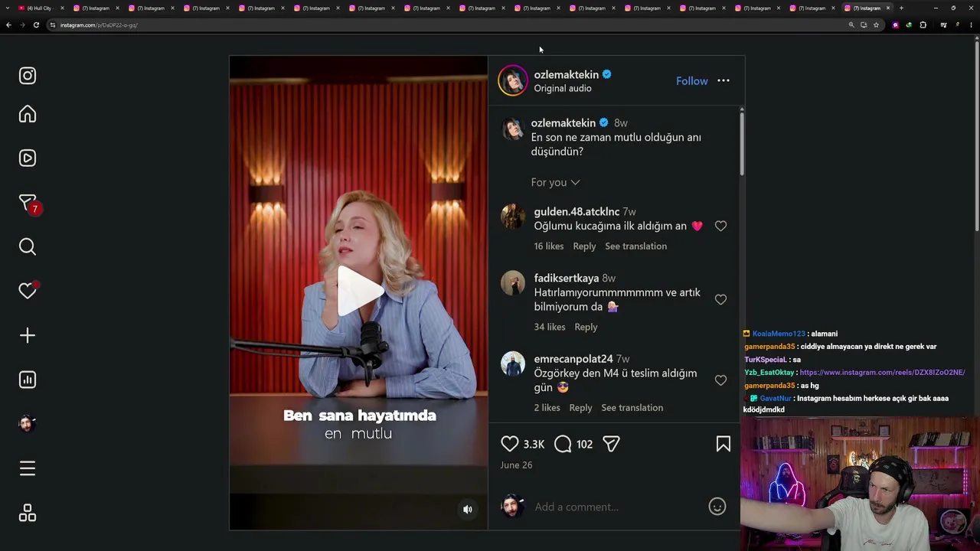Open the Dashboard chart icon

pyautogui.click(x=28, y=380)
